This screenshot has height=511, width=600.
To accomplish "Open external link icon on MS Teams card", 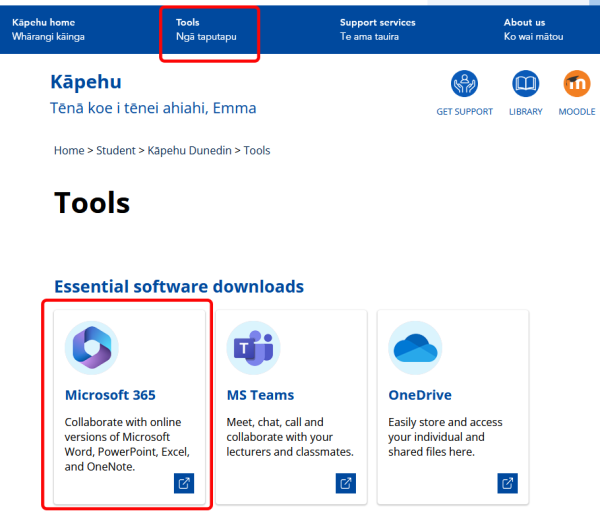I will tap(346, 483).
